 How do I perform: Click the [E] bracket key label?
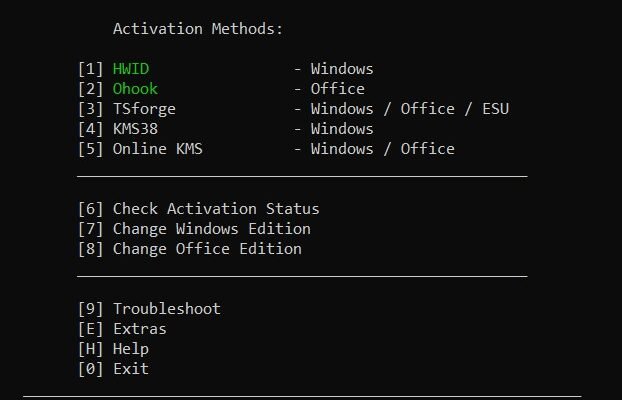(x=90, y=329)
